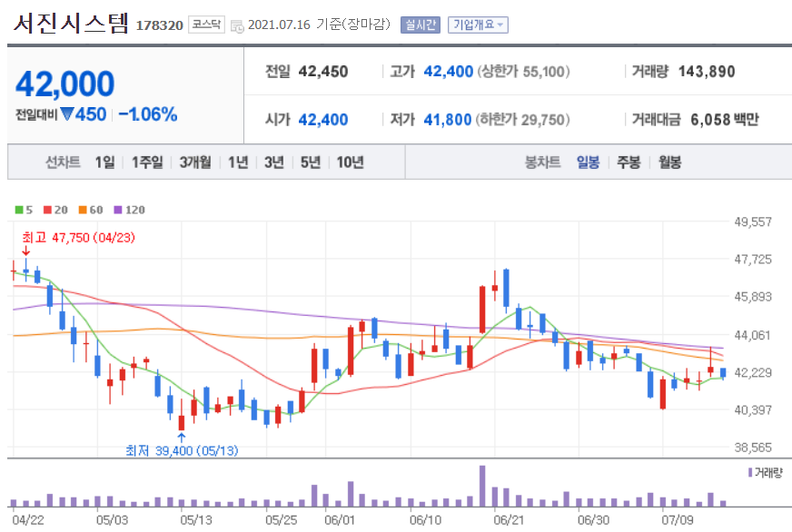
Task: Click the 거래량 value 143,890
Action: 706,72
